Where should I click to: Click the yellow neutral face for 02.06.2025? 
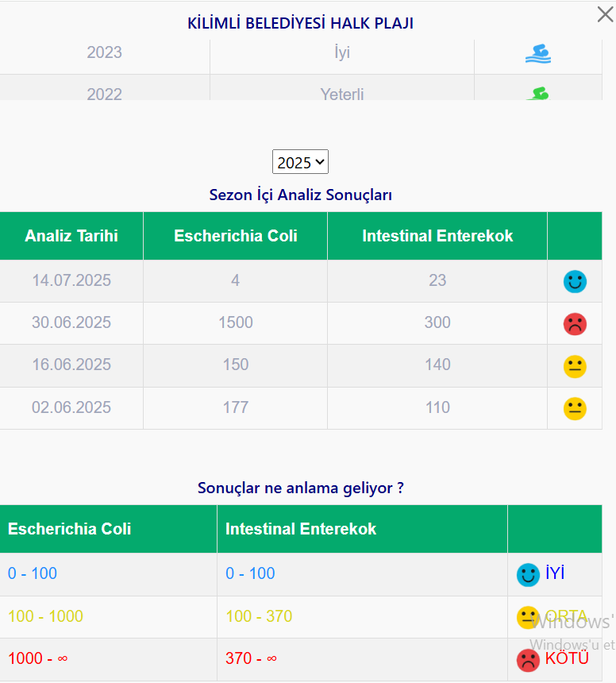pyautogui.click(x=575, y=408)
